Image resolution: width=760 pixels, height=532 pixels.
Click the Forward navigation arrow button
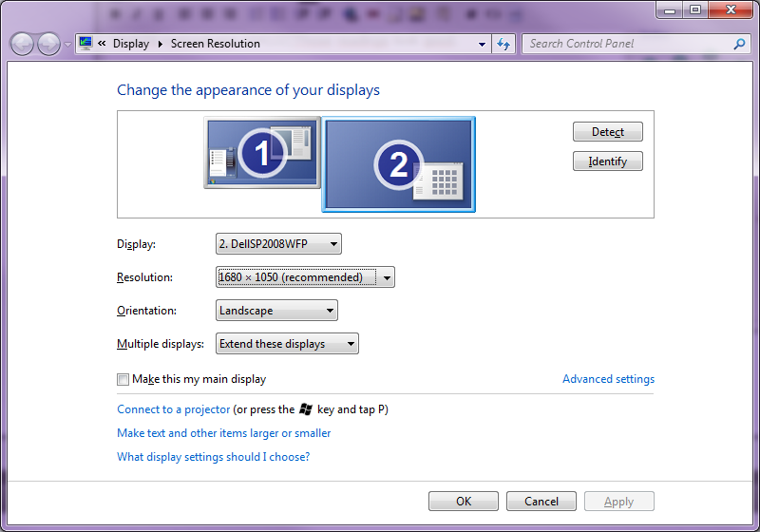(x=49, y=44)
